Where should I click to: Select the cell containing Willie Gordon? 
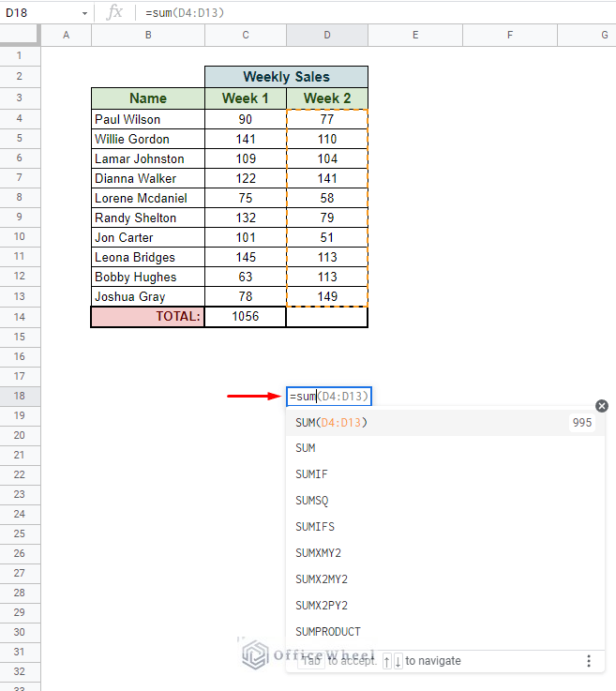148,140
